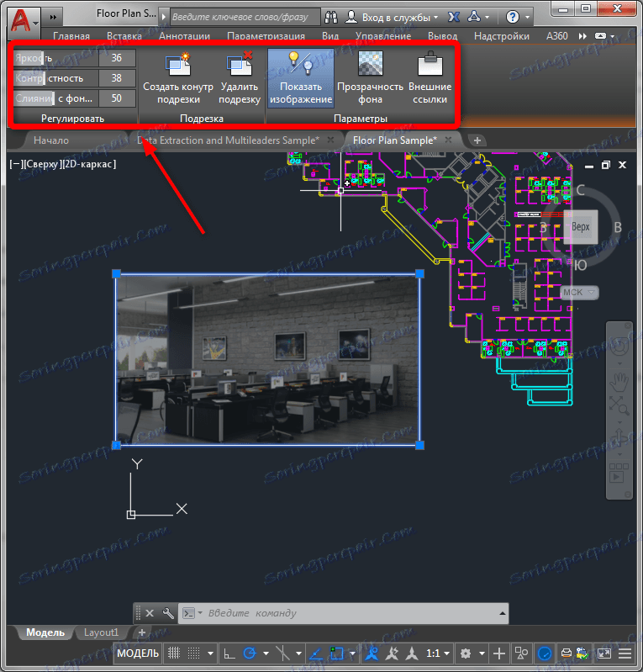Click the AutoCAD application menu logo
The image size is (643, 672).
[21, 20]
